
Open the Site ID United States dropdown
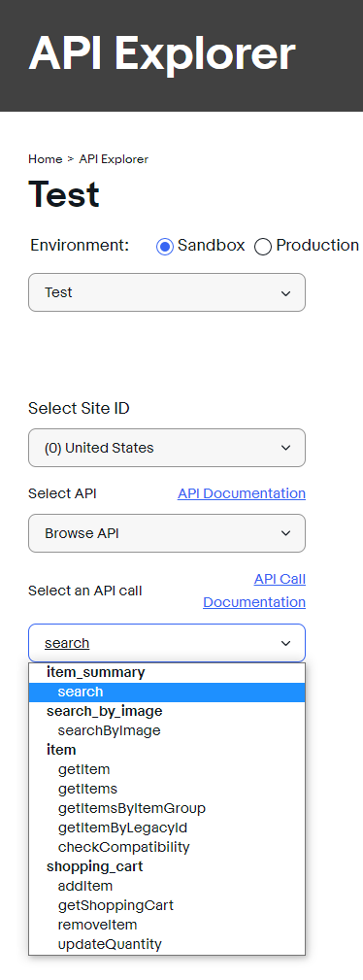coord(167,448)
